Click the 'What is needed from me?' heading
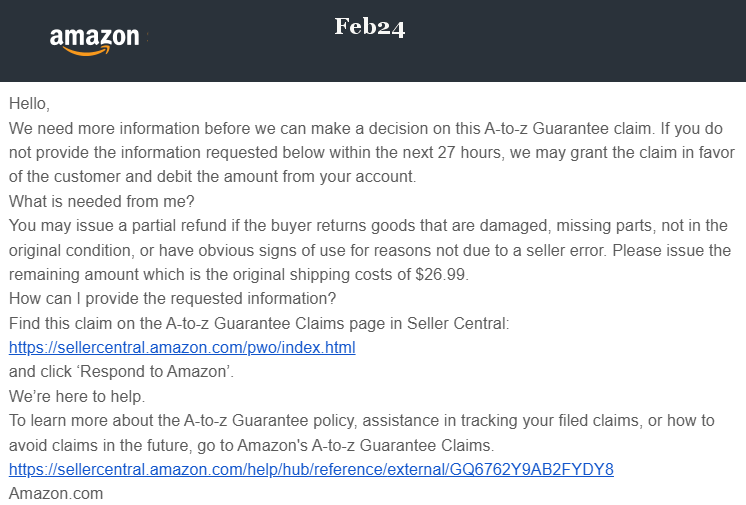Image resolution: width=746 pixels, height=505 pixels. click(102, 201)
